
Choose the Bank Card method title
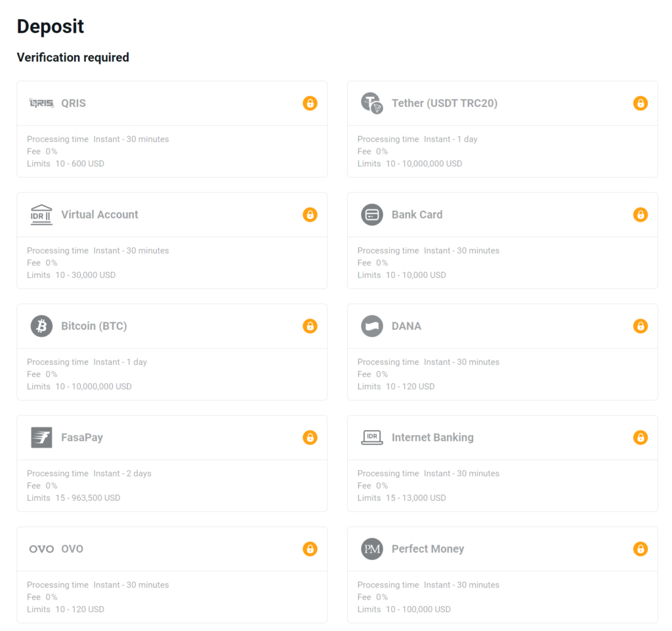(x=417, y=215)
